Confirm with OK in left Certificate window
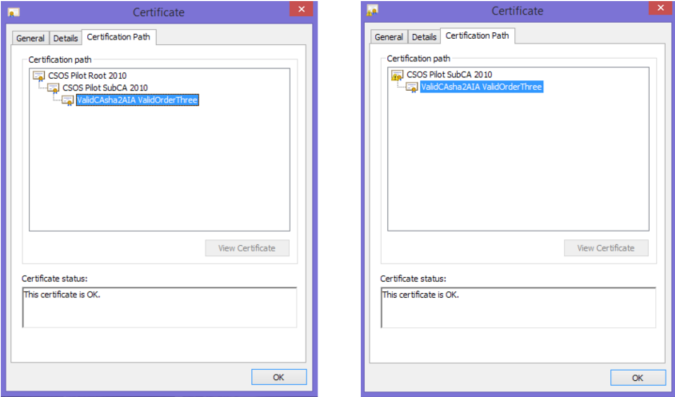 (279, 377)
